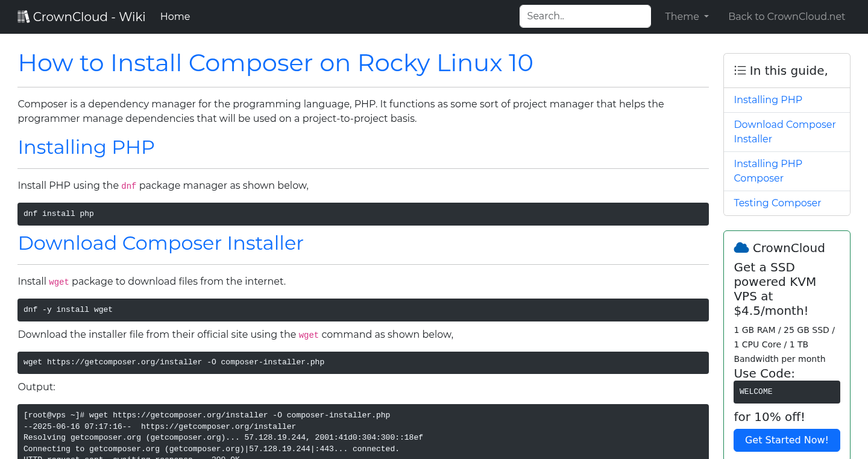Expand the Theme selector caret

[x=706, y=17]
